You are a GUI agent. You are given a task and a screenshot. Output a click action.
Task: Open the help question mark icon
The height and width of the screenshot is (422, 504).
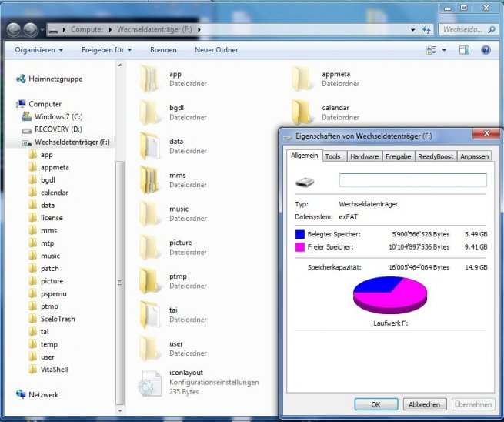pyautogui.click(x=486, y=50)
